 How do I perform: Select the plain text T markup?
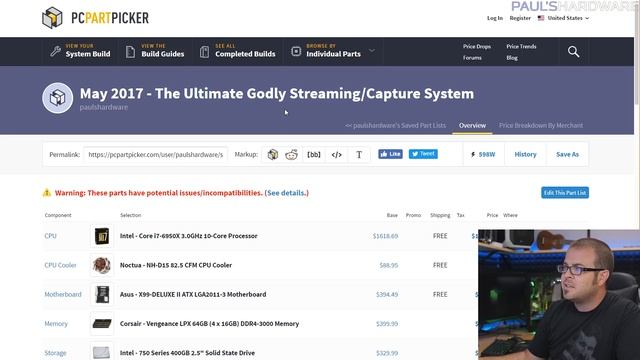[x=359, y=155]
